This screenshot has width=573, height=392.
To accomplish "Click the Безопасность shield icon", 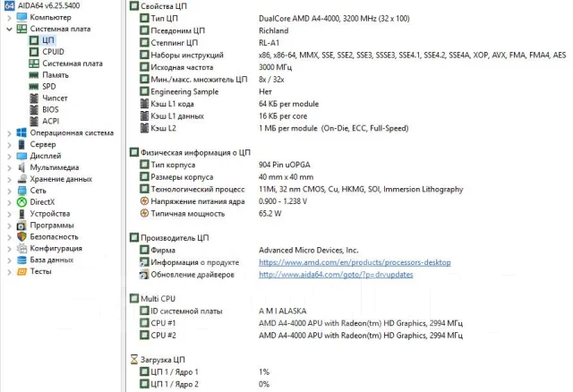I will pos(21,237).
